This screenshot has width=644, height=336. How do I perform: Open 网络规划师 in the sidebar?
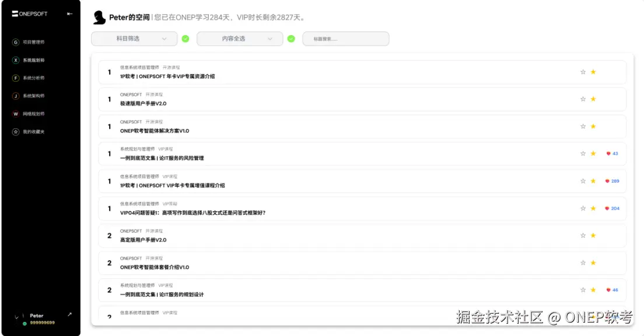[x=34, y=114]
